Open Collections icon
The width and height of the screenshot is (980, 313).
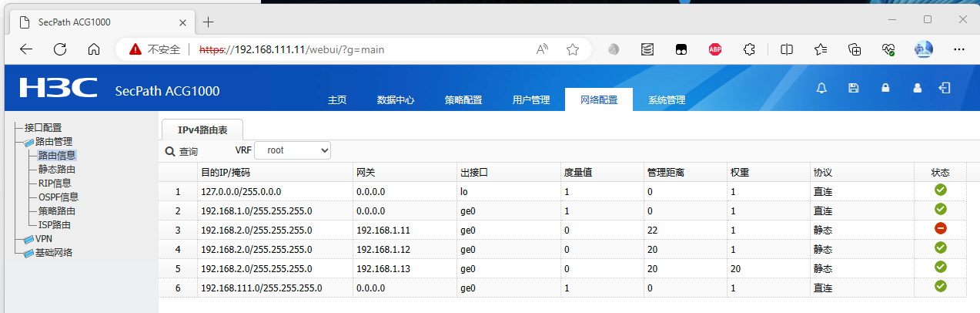(855, 49)
